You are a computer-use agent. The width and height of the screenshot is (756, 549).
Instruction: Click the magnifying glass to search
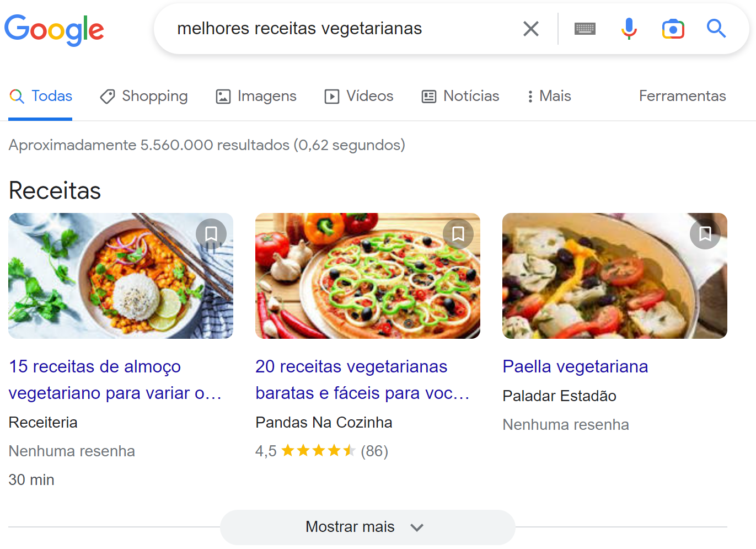(x=716, y=29)
